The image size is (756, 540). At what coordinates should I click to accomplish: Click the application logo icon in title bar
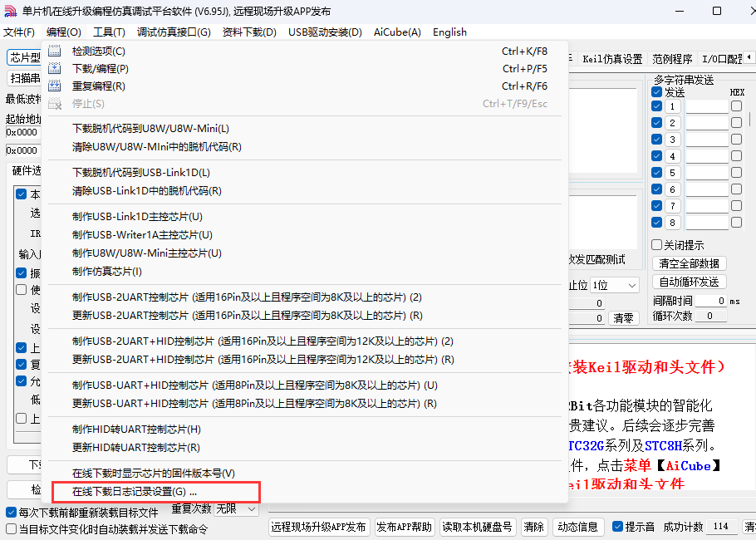[x=10, y=11]
